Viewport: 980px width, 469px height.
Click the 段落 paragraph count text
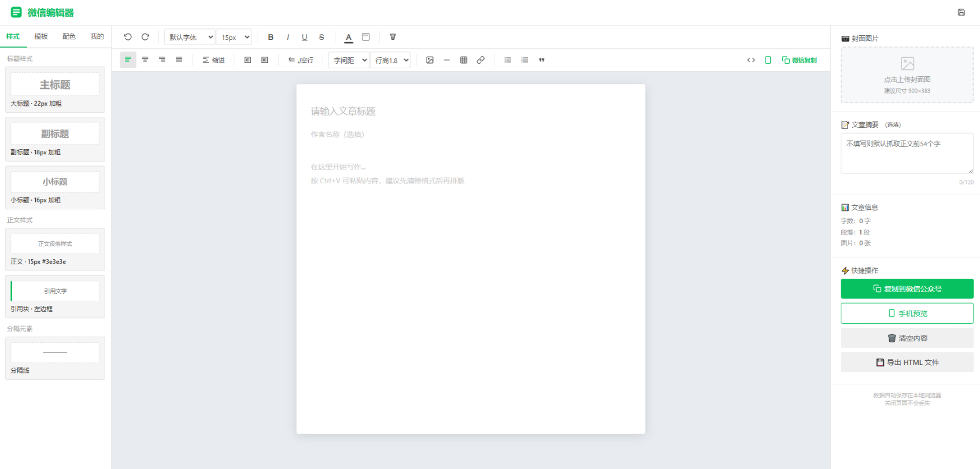click(855, 232)
